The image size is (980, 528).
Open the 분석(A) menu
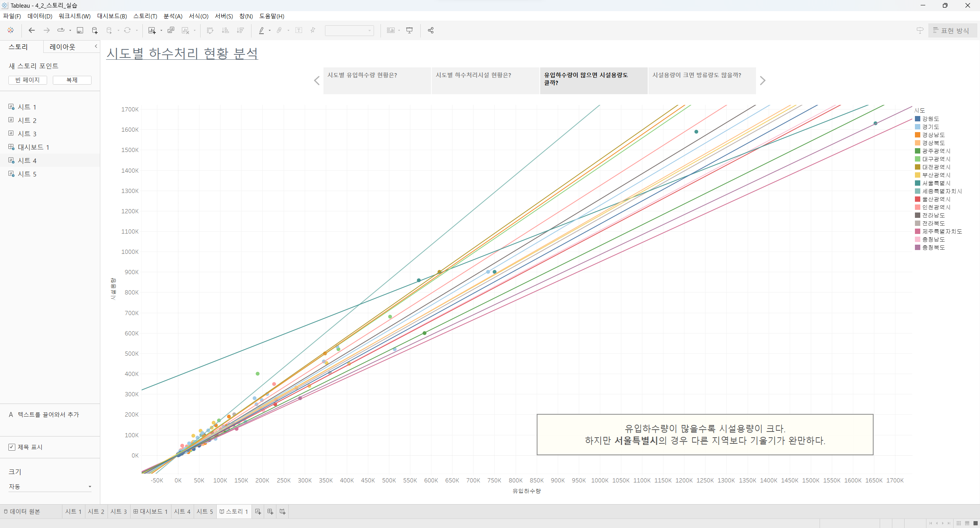(x=173, y=16)
